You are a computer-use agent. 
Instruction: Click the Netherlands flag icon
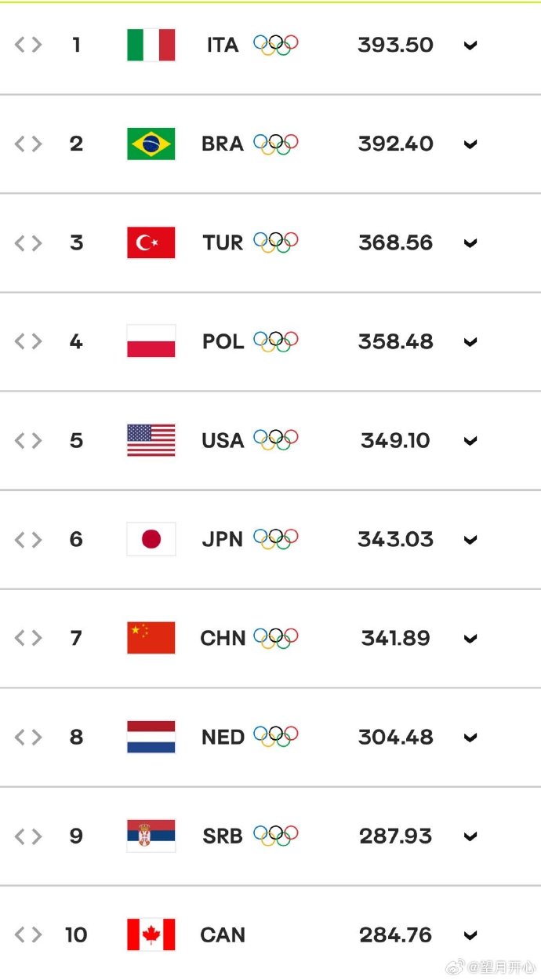pos(151,737)
